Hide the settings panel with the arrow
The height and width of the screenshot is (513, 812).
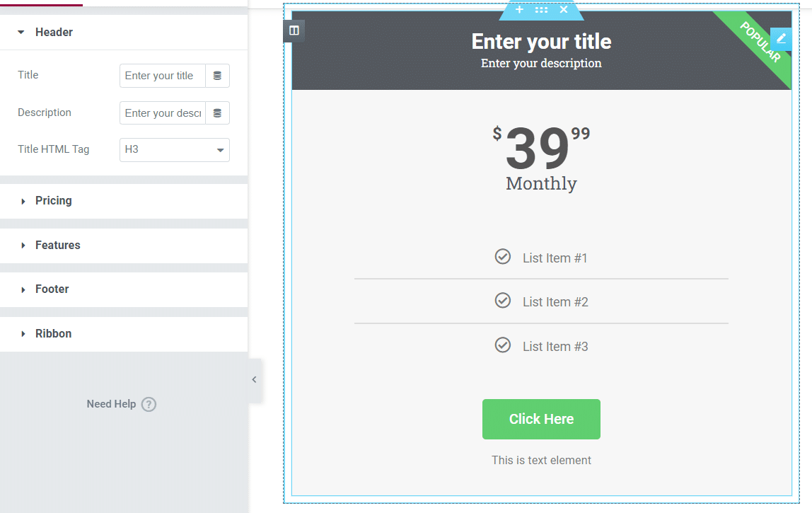coord(254,379)
